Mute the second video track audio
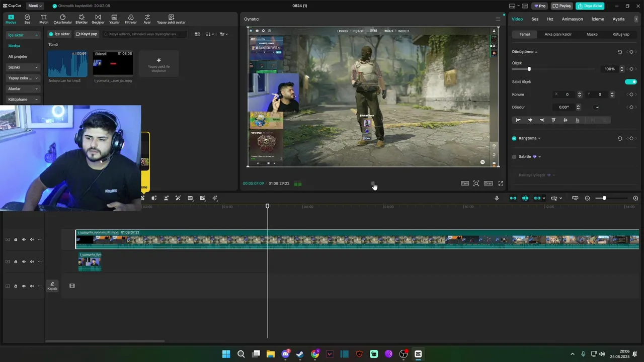The width and height of the screenshot is (644, 362). (32, 261)
